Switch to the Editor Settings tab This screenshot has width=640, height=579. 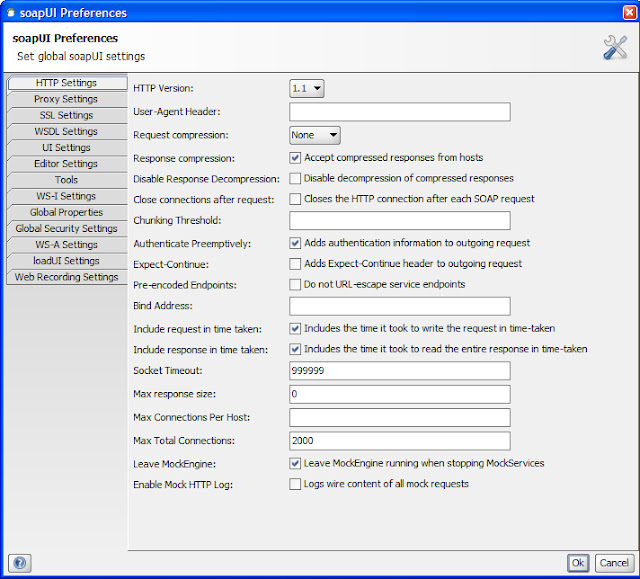click(x=67, y=164)
